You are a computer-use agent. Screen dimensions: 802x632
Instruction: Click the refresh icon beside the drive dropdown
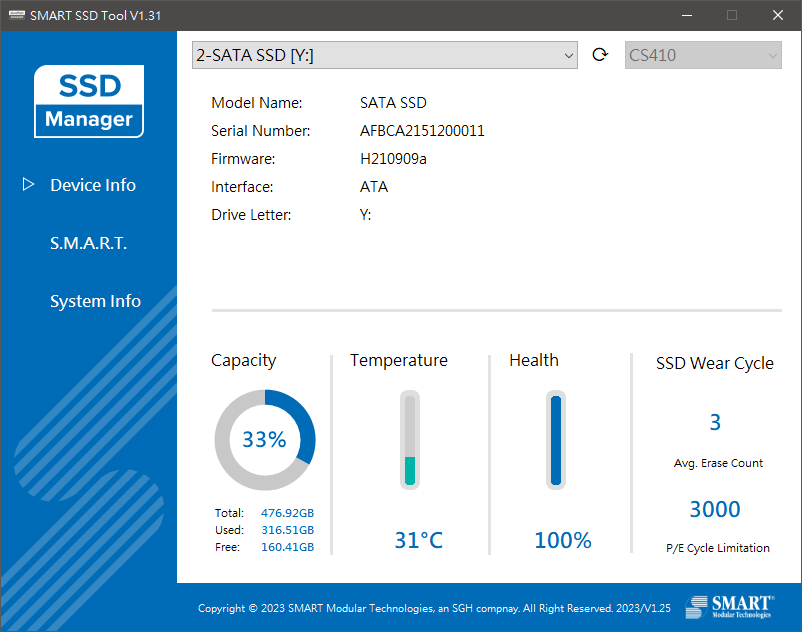(x=600, y=55)
